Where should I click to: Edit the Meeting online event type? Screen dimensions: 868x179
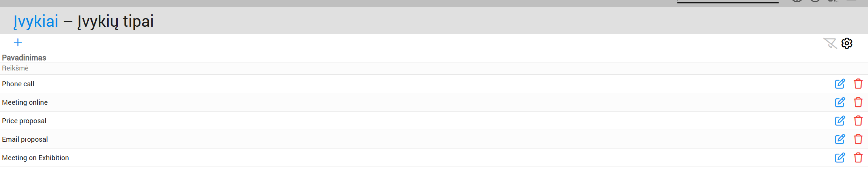point(840,102)
